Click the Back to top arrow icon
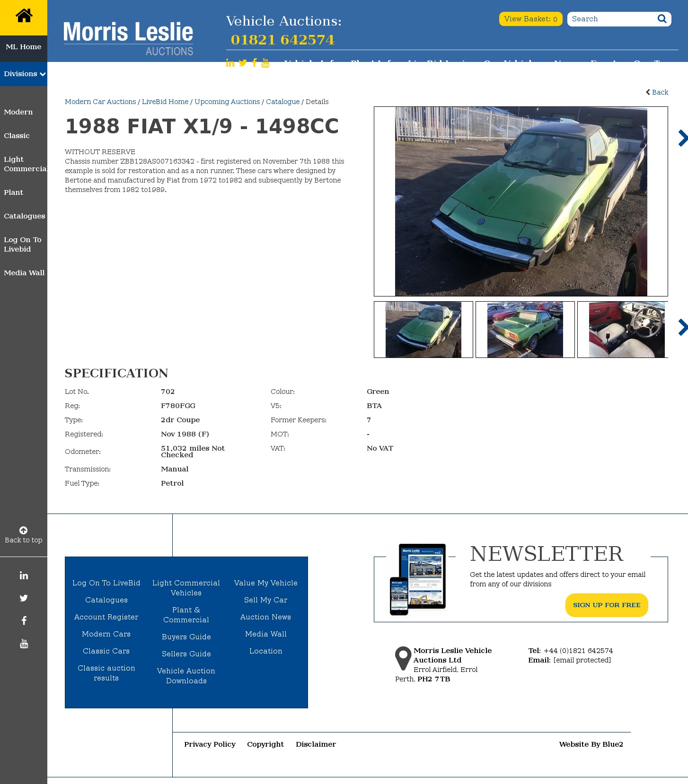 point(23,530)
